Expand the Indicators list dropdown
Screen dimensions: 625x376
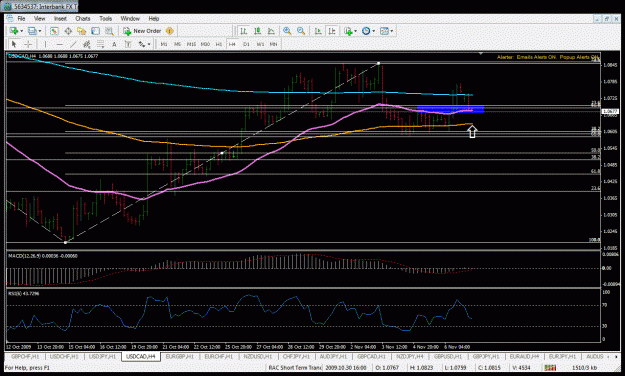355,31
